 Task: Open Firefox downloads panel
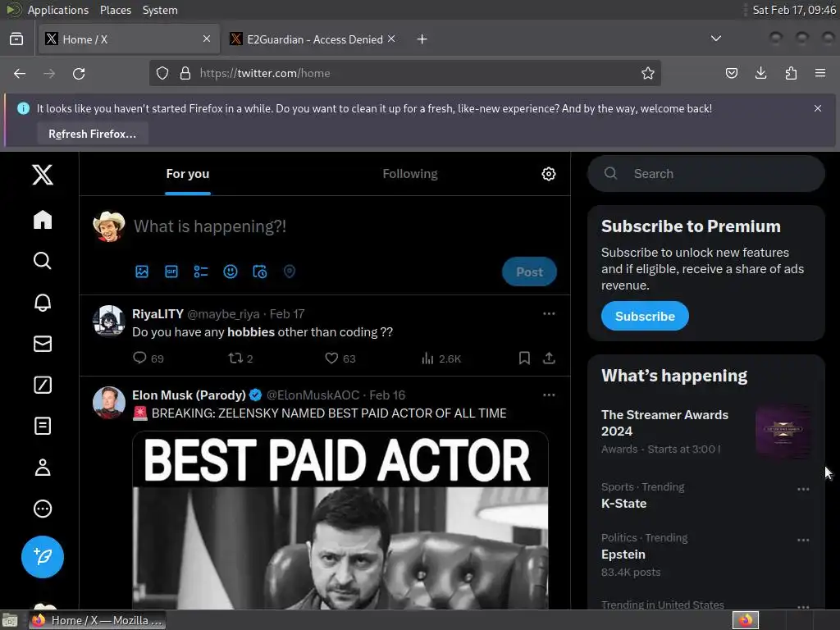760,73
